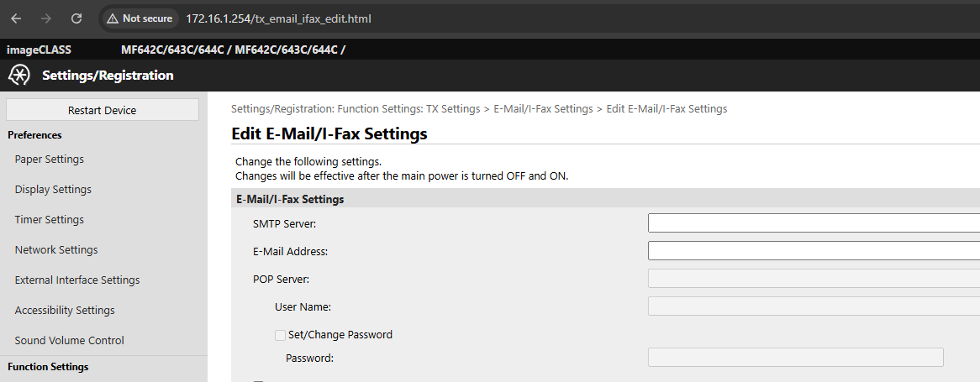Click inside the SMTP Server field

click(814, 222)
